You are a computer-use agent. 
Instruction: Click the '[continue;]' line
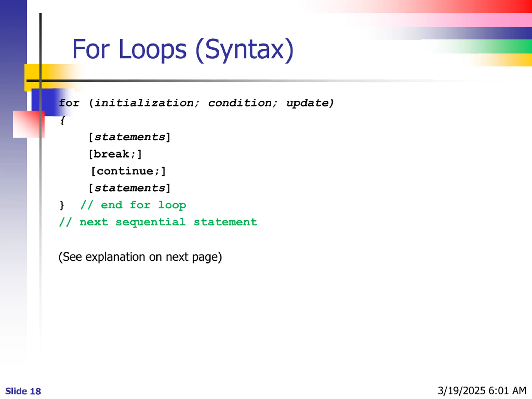pyautogui.click(x=128, y=171)
